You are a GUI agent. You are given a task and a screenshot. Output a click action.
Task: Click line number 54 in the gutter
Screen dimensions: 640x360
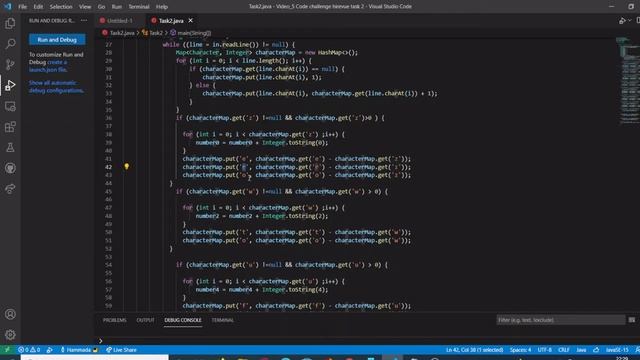(x=108, y=265)
